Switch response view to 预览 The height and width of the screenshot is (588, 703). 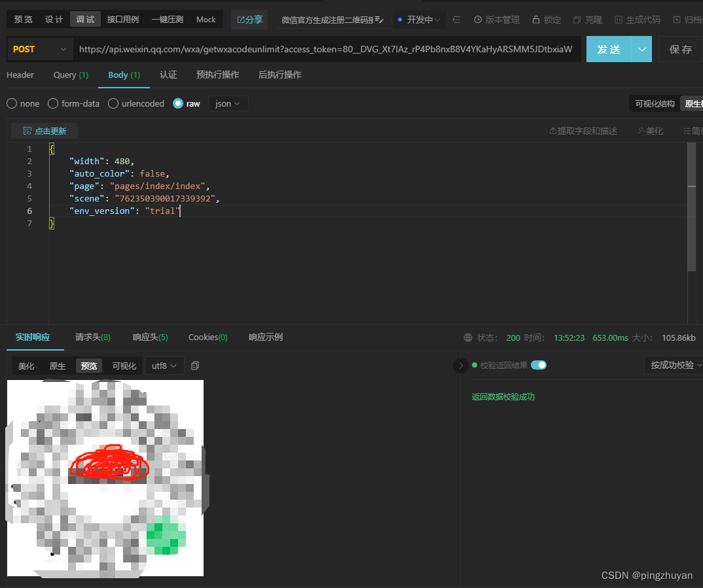pos(89,366)
